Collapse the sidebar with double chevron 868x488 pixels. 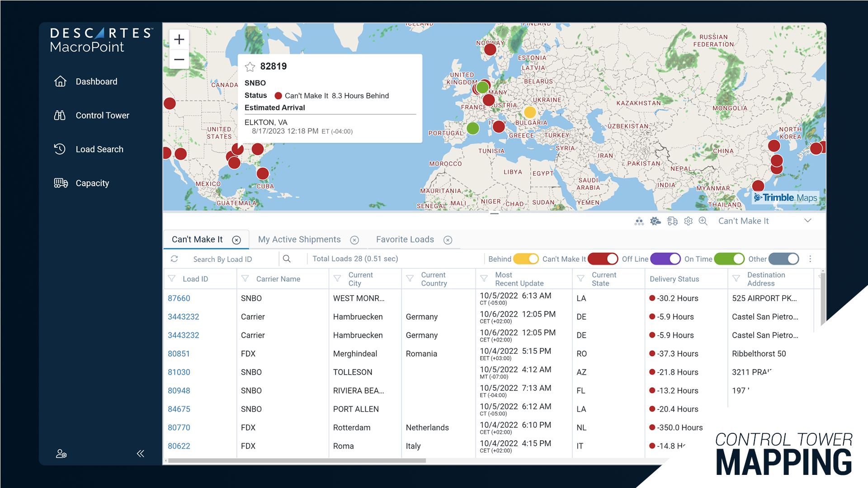pos(141,453)
